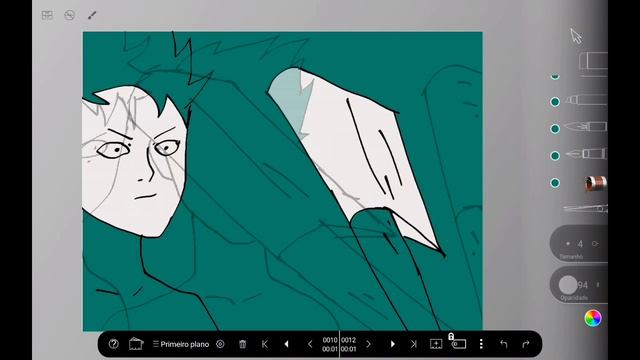Jump to the first frame
Viewport: 640px width, 360px height.
pos(265,344)
